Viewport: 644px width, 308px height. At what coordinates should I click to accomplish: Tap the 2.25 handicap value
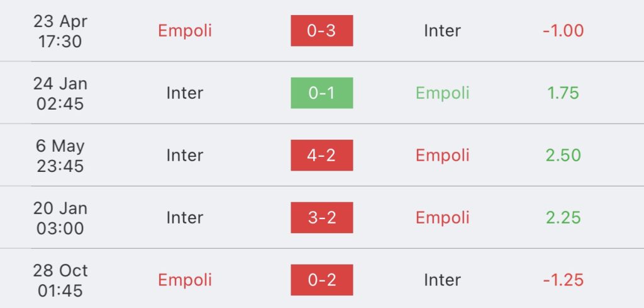point(563,218)
